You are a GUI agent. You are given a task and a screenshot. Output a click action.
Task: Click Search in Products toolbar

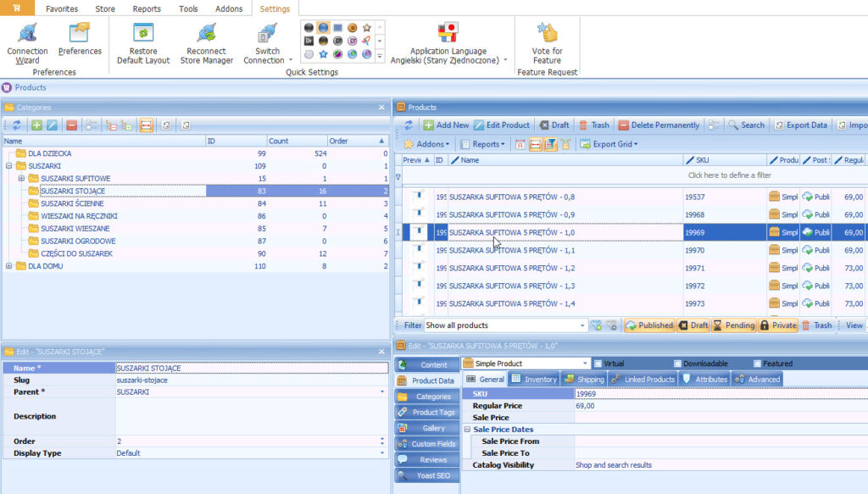746,125
